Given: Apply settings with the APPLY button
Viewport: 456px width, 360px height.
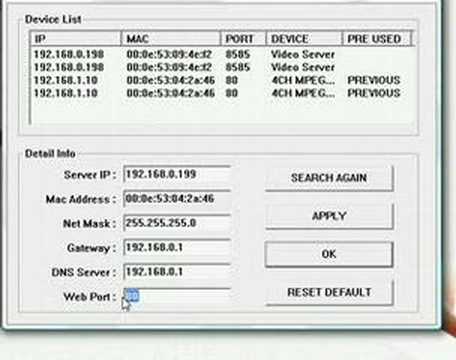Looking at the screenshot, I should [x=329, y=216].
